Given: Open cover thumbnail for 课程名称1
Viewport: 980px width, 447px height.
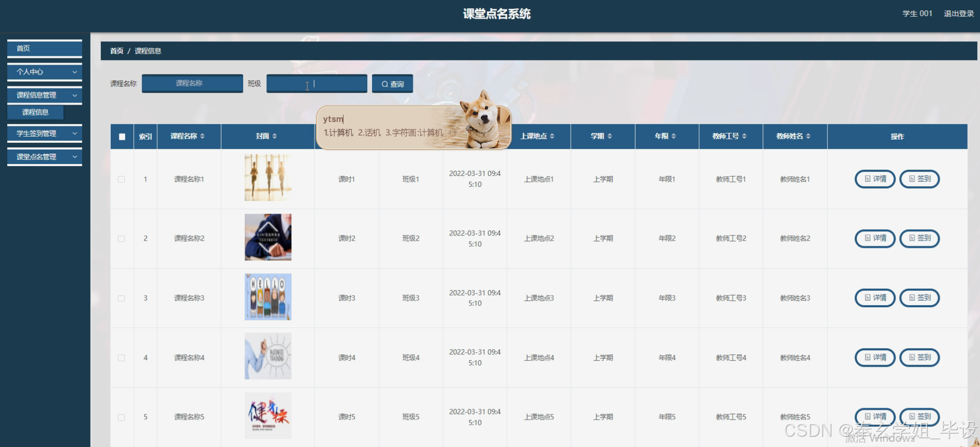Looking at the screenshot, I should [x=268, y=177].
